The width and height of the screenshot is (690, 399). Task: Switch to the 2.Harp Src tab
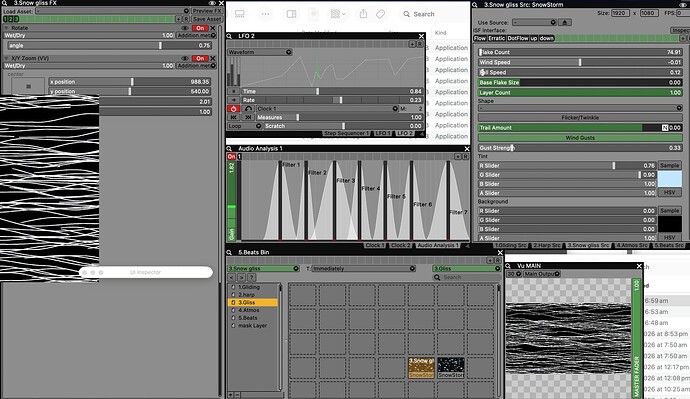547,245
